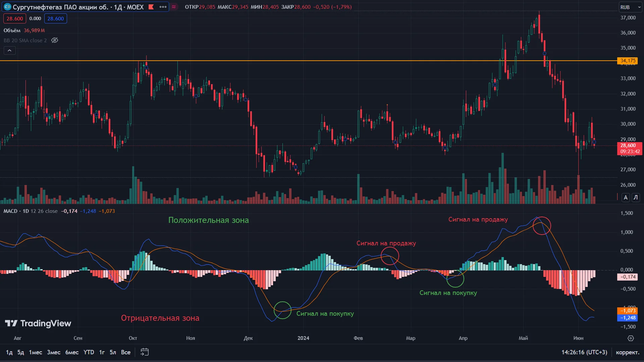Click the orange 34,175 price line label
The height and width of the screenshot is (362, 644).
pos(628,61)
